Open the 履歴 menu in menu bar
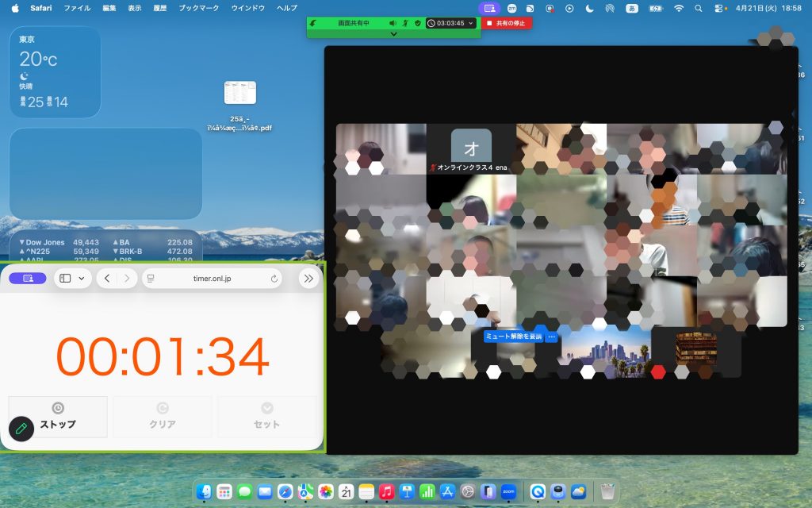Screen dimensions: 812x508 tap(159, 8)
